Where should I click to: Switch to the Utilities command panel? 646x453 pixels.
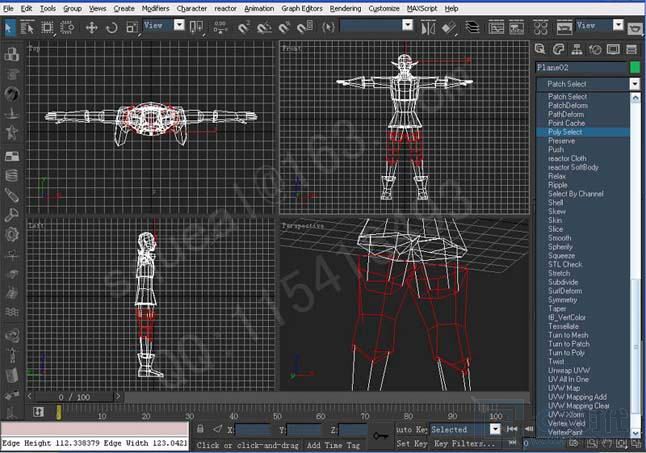(632, 49)
